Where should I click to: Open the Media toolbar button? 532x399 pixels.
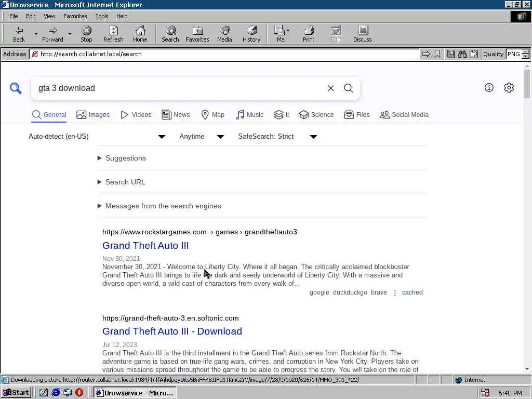pos(224,34)
